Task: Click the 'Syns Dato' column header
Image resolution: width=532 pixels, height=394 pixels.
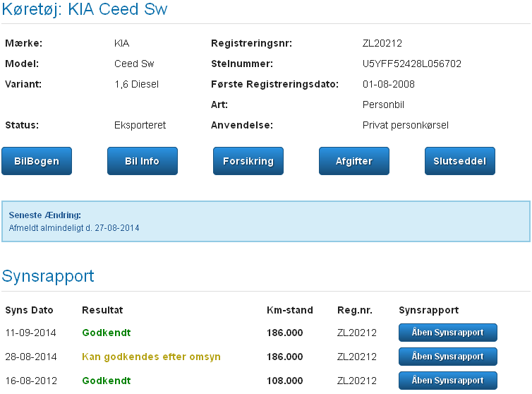Action: point(29,310)
